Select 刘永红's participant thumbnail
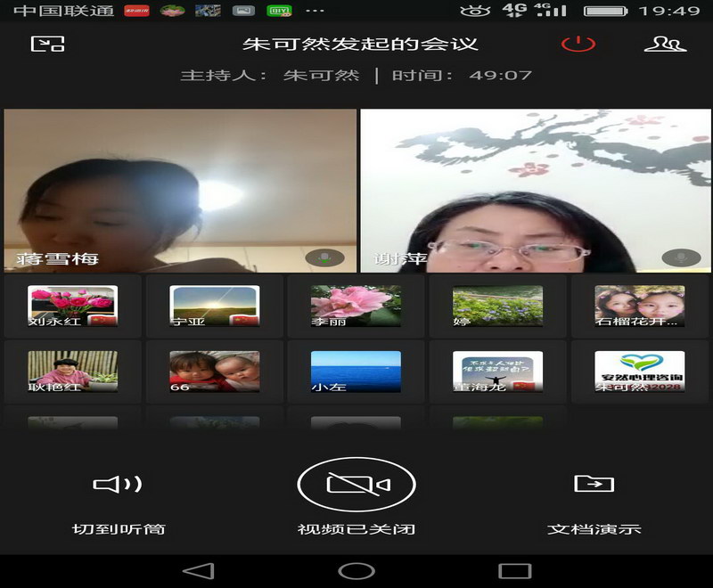 point(72,306)
